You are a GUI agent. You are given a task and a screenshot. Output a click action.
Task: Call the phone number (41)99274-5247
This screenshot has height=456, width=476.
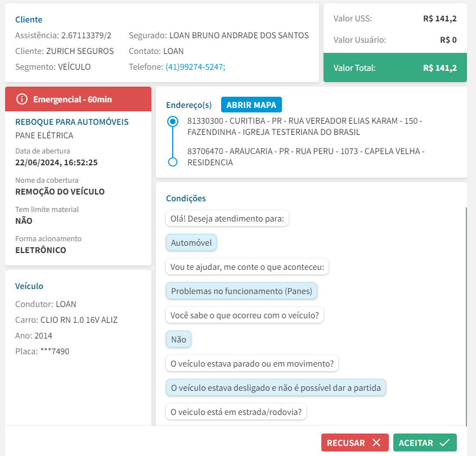pyautogui.click(x=195, y=66)
